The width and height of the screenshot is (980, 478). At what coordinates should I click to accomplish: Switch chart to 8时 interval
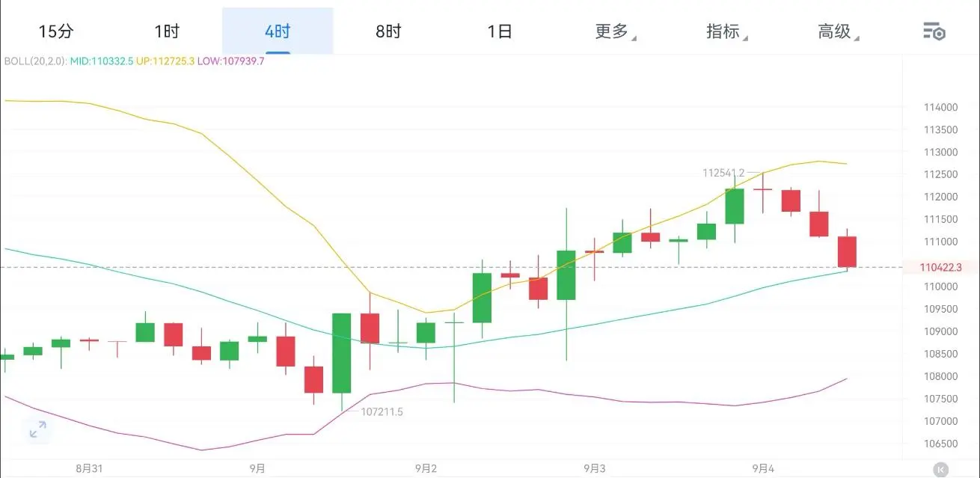(388, 31)
